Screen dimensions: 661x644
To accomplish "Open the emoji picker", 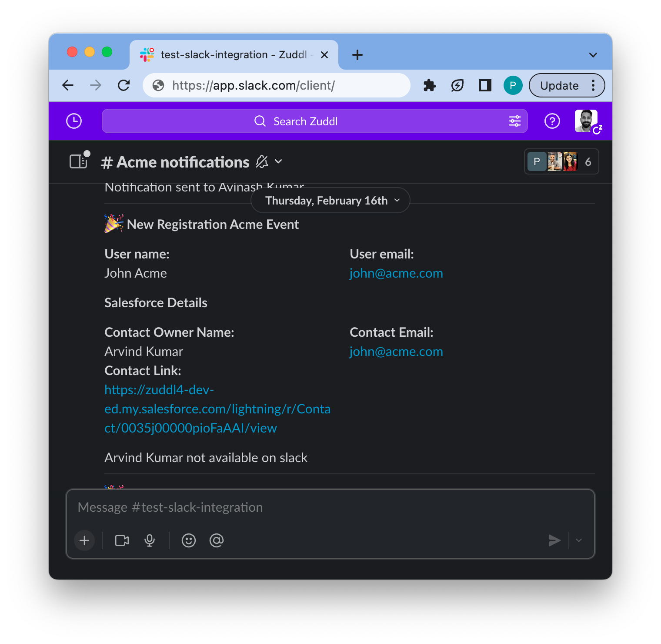I will [188, 540].
